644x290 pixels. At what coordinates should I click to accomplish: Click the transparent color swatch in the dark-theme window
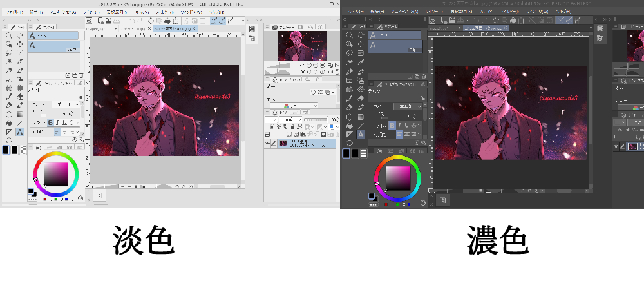[364, 153]
